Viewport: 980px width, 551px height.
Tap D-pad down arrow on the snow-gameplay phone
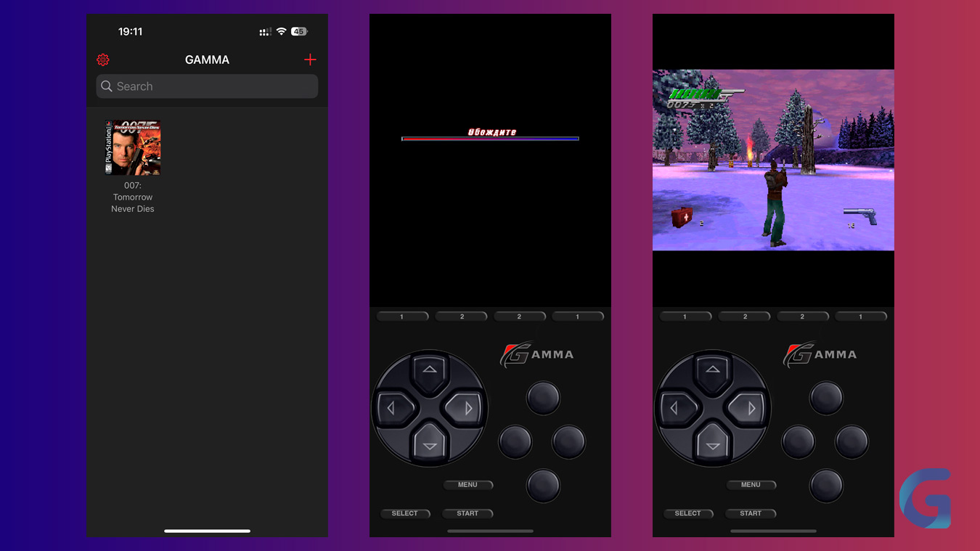pyautogui.click(x=713, y=445)
